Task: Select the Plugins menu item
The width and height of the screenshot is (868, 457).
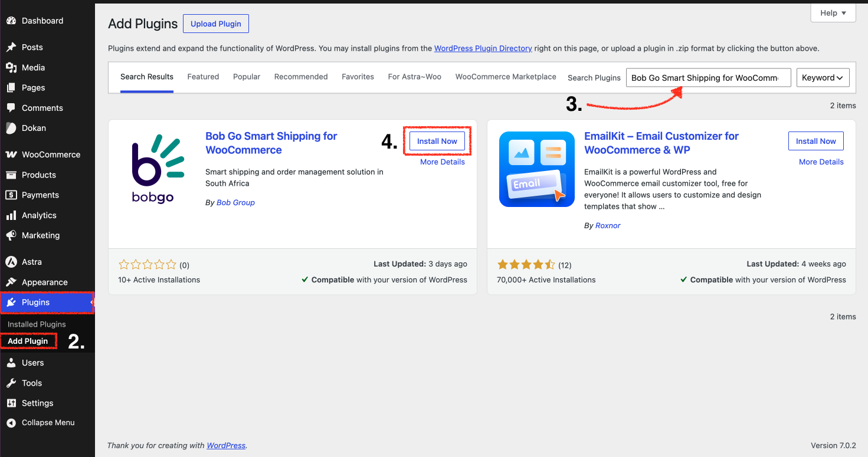Action: pyautogui.click(x=47, y=303)
